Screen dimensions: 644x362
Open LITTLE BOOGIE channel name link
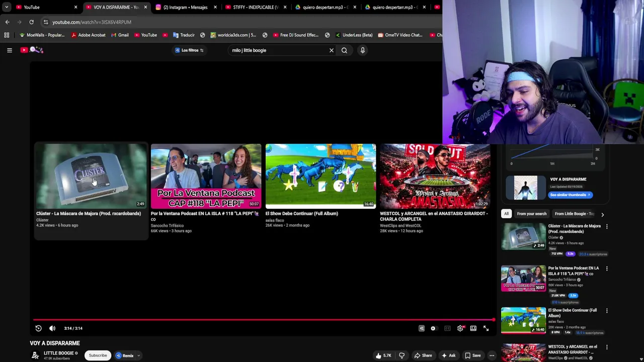point(58,353)
